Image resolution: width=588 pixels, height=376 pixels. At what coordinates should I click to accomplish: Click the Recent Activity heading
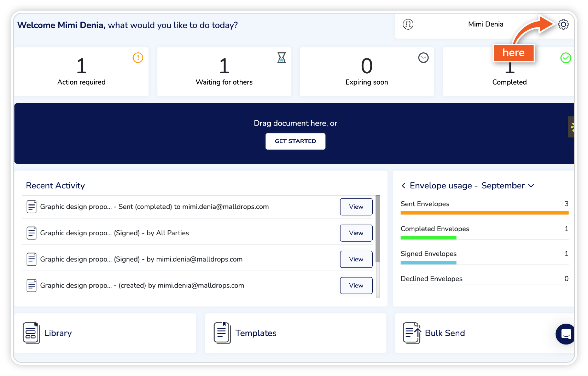[x=56, y=186]
